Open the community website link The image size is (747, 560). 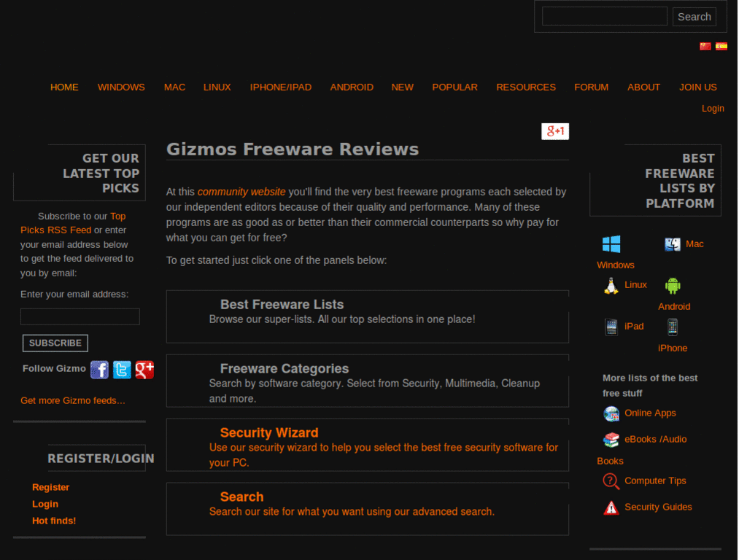tap(241, 192)
